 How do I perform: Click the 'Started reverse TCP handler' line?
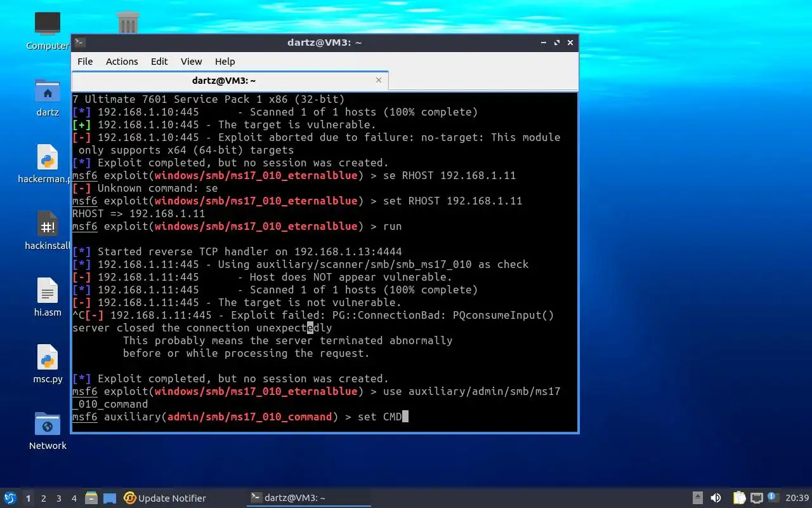click(237, 251)
